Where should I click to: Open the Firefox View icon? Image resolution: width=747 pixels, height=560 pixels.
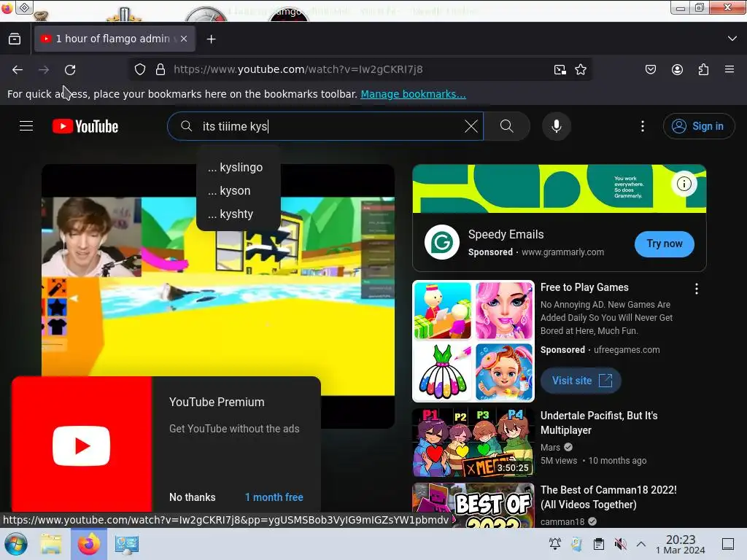(x=15, y=39)
